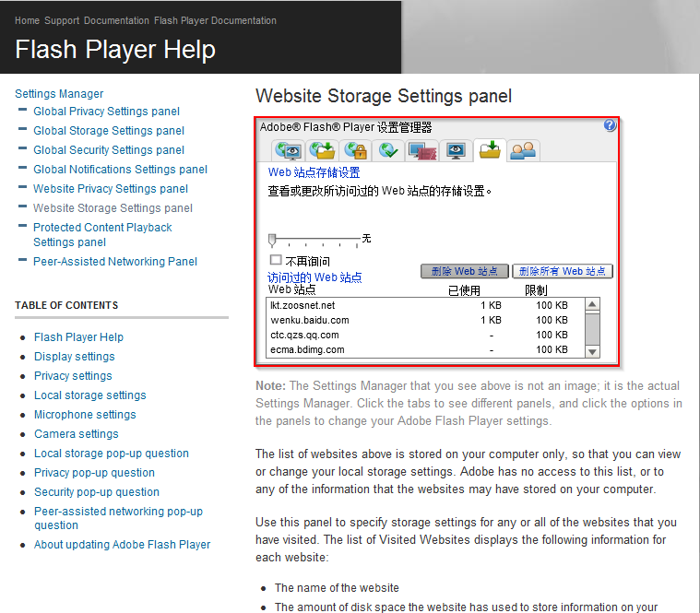Open the Global Security Settings panel link
The height and width of the screenshot is (613, 700).
point(109,150)
